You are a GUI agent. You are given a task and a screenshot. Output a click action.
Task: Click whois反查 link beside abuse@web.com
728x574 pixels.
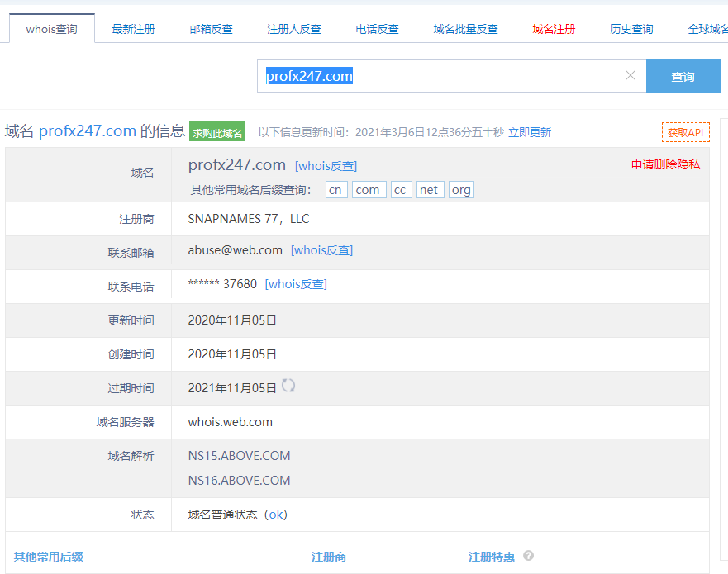coord(322,250)
